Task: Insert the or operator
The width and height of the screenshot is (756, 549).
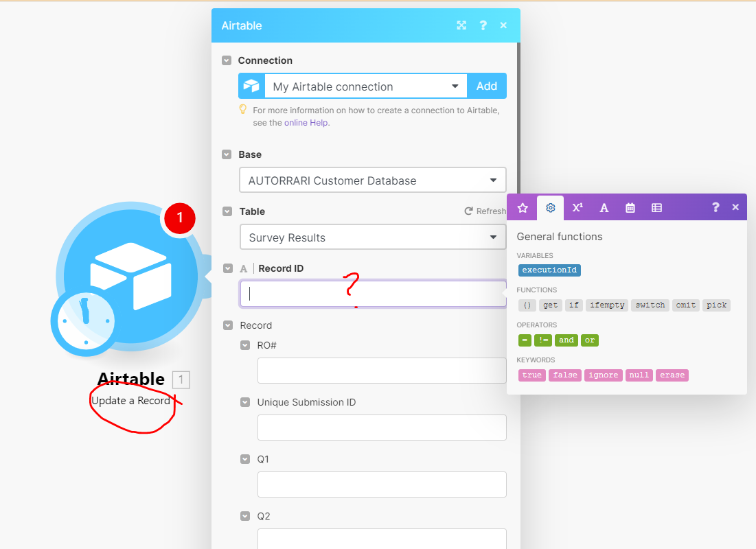Action: (590, 340)
